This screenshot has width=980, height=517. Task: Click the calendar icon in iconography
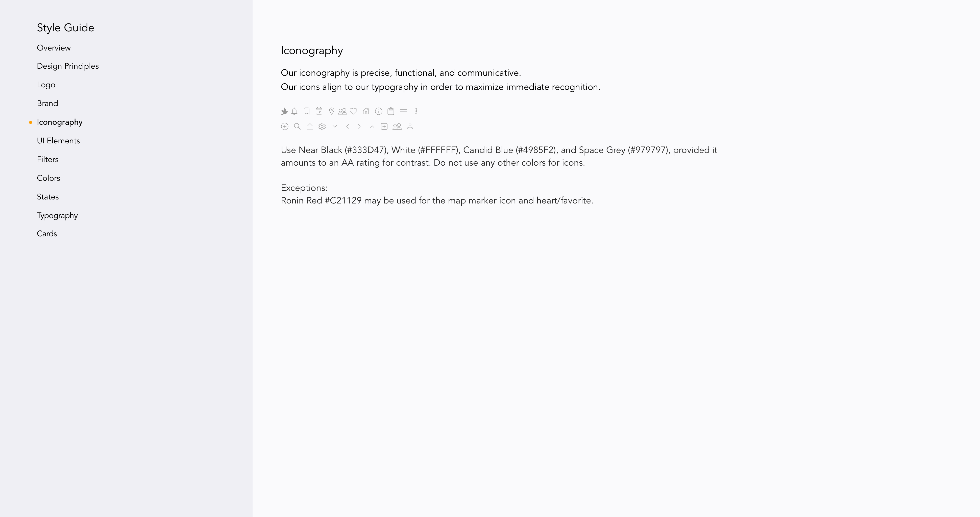pos(320,111)
